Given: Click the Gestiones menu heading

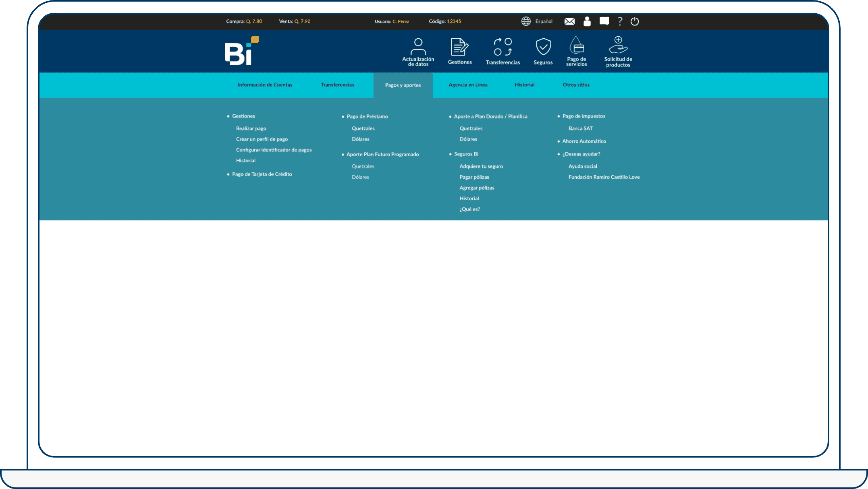Looking at the screenshot, I should 243,116.
